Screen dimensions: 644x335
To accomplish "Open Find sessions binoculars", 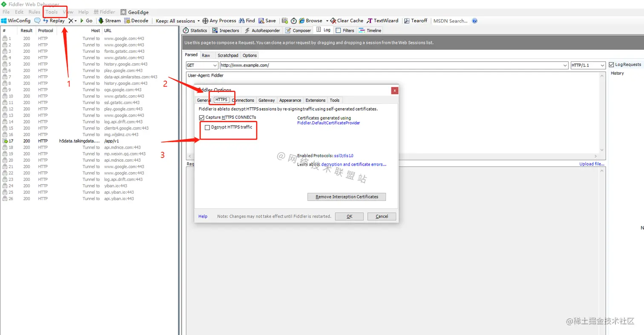I will 247,20.
